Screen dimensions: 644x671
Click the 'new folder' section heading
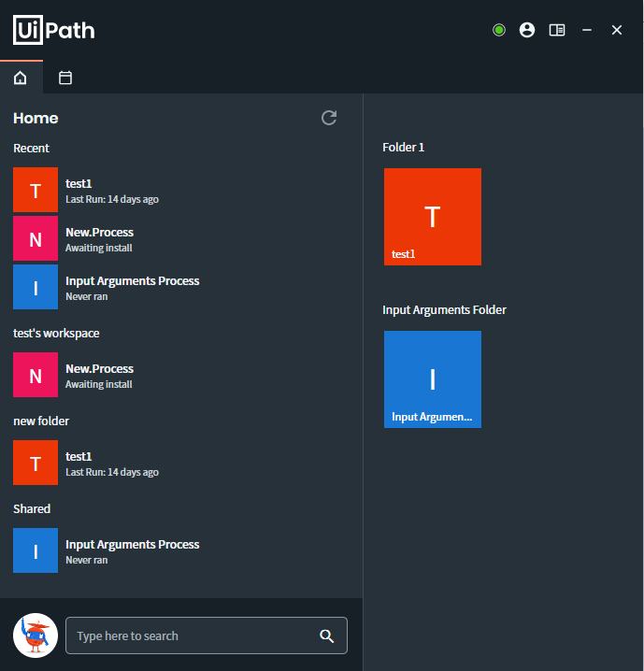41,421
